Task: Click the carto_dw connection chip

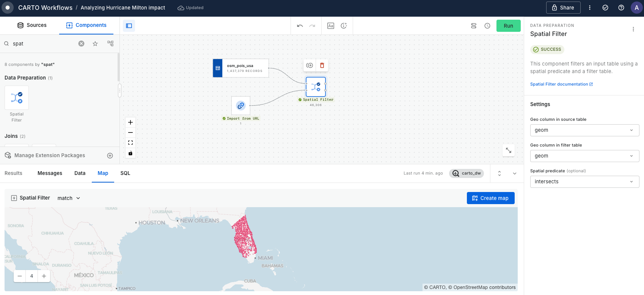Action: [x=467, y=173]
